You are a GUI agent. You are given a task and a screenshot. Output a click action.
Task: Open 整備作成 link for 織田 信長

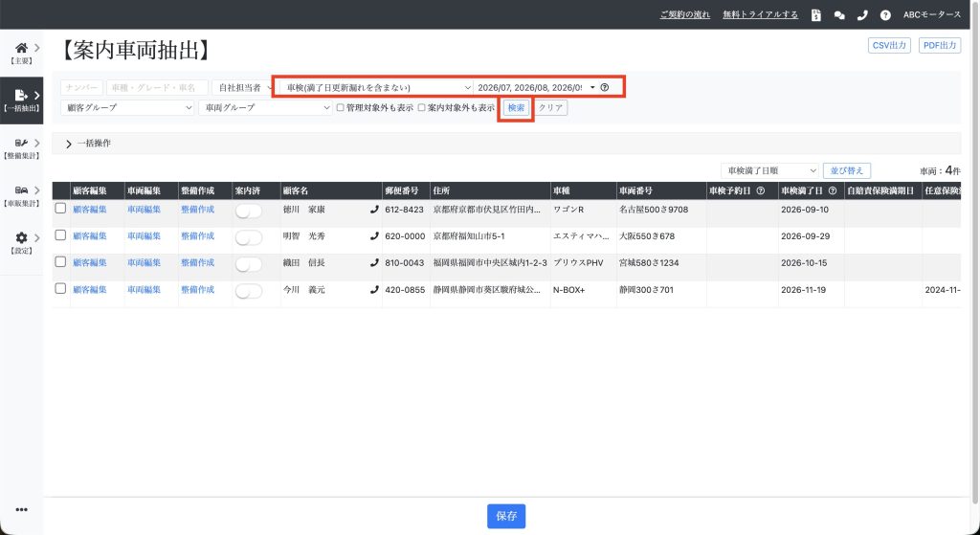[197, 263]
